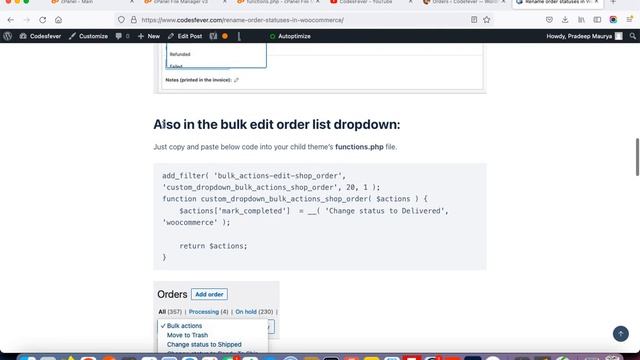640x360 pixels.
Task: Click the scroll-to-top arrow button
Action: point(620,334)
